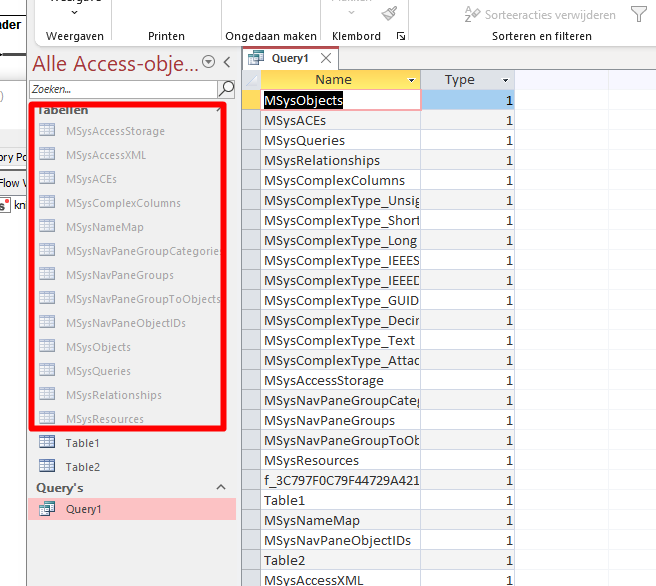
Task: Click the MSysNavPaneGroups cell in datasheet
Action: click(x=340, y=420)
